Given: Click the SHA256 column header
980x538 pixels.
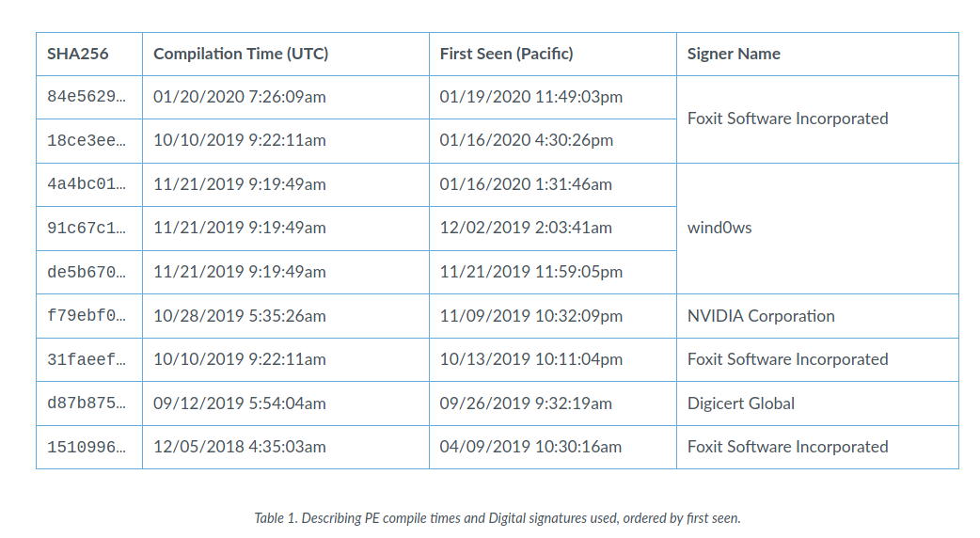Looking at the screenshot, I should 77,54.
